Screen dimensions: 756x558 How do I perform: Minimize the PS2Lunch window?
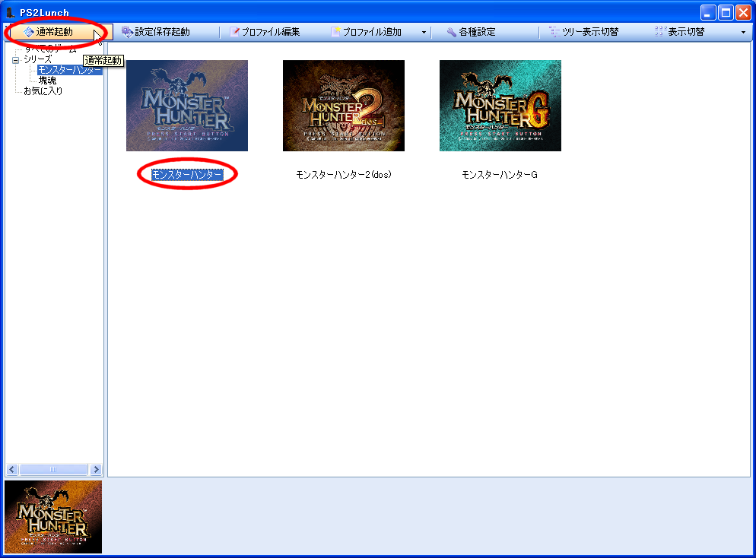[708, 12]
